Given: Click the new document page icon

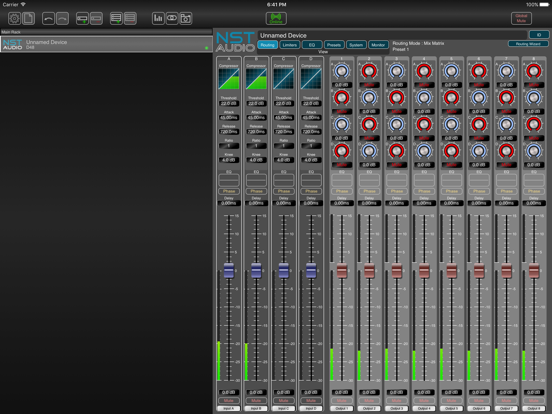Looking at the screenshot, I should coord(29,18).
